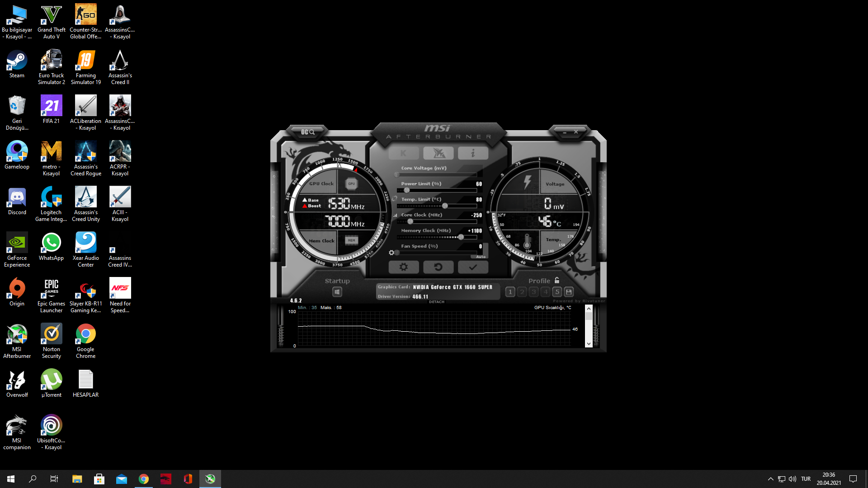The height and width of the screenshot is (488, 868).
Task: Select the GeForce Experience desktop icon
Action: coord(17,250)
